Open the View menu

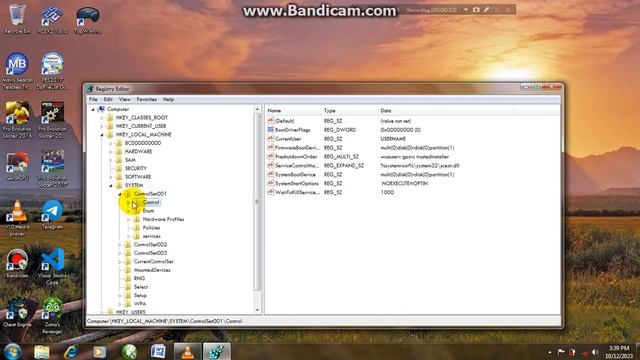124,99
